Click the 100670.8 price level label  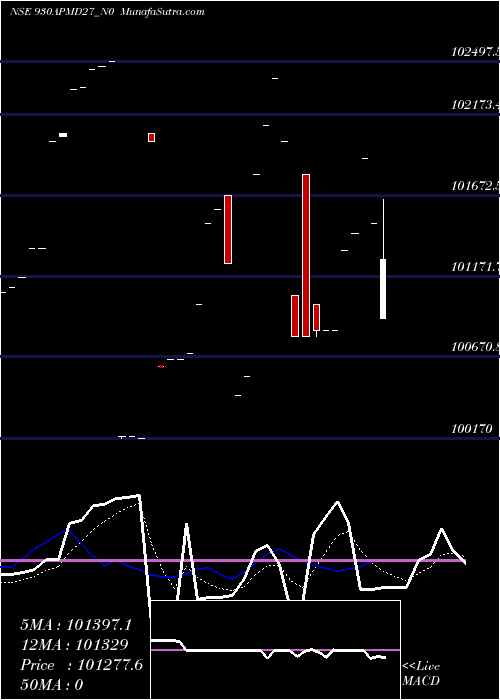[x=475, y=346]
